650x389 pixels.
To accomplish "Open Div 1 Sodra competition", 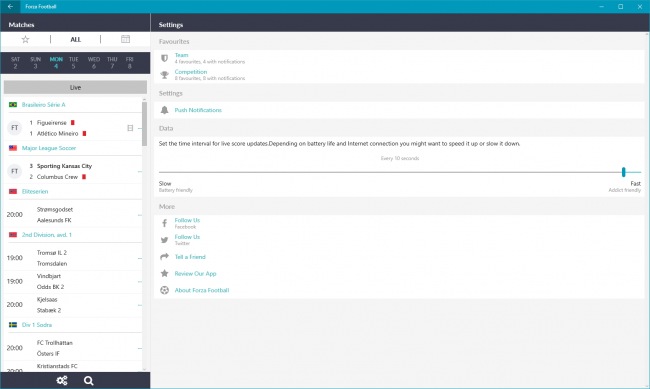I will [x=37, y=325].
